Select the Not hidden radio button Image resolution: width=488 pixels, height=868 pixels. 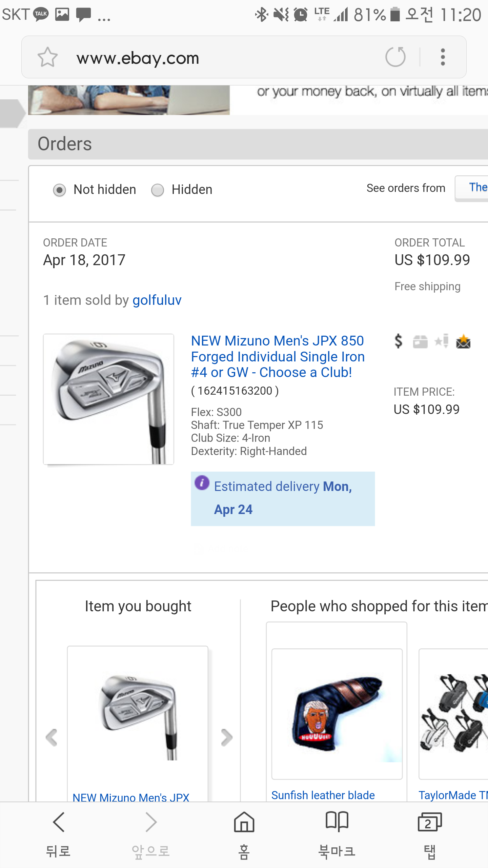click(x=60, y=190)
